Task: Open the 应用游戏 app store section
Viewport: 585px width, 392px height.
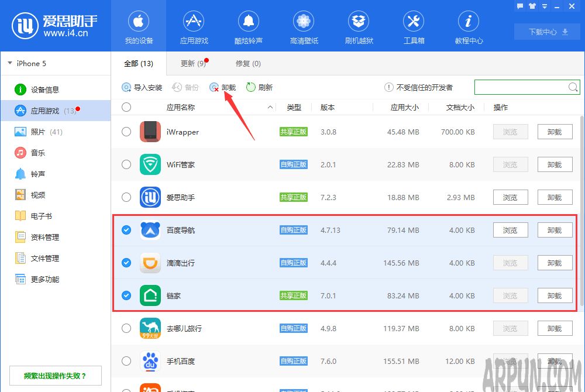Action: (193, 26)
